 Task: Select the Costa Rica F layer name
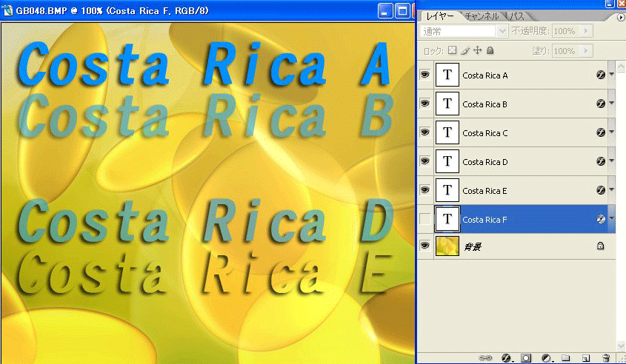[485, 220]
